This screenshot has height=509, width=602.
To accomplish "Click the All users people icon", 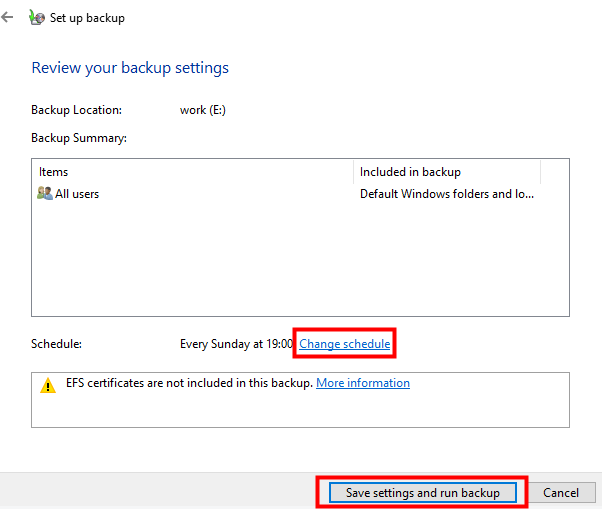I will coord(44,194).
